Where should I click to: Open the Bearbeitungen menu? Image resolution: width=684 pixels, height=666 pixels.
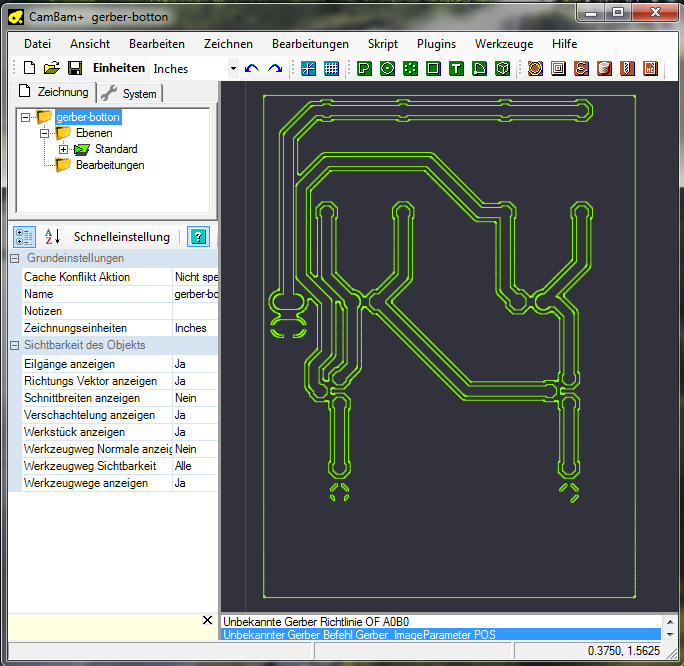coord(310,44)
